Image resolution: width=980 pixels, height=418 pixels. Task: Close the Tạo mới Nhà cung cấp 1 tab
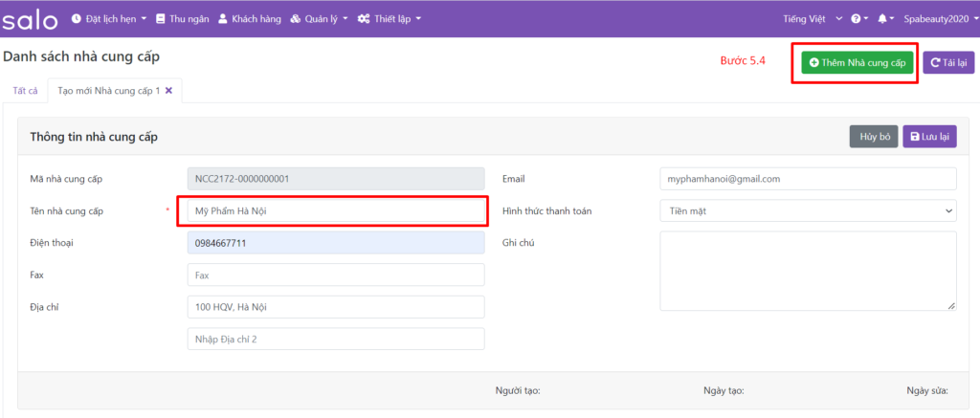pyautogui.click(x=169, y=91)
